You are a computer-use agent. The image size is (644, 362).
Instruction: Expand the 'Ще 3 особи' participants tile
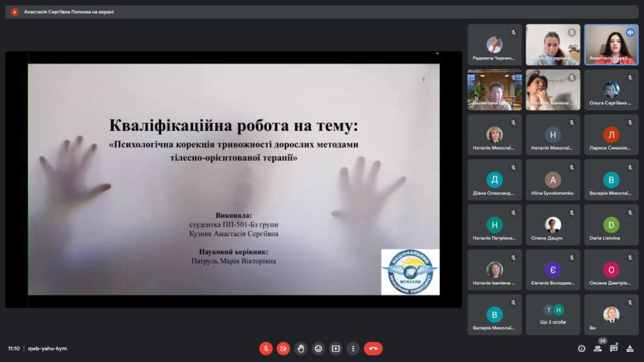[553, 315]
